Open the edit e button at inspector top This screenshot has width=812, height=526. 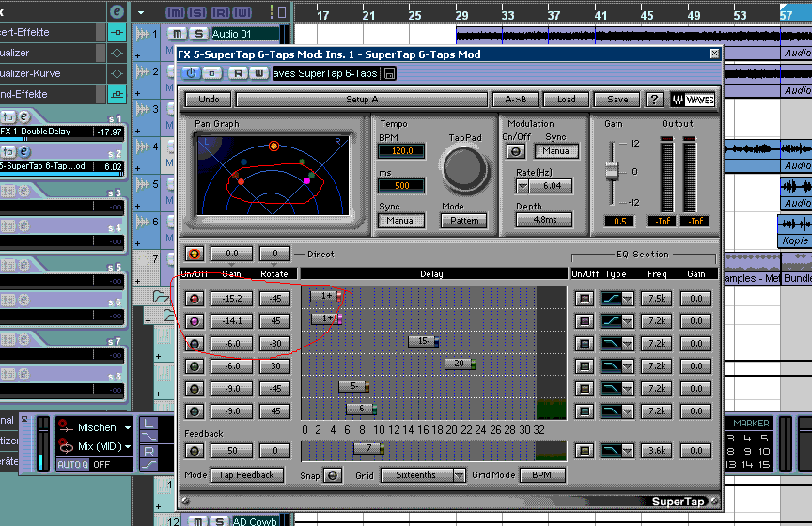(117, 11)
